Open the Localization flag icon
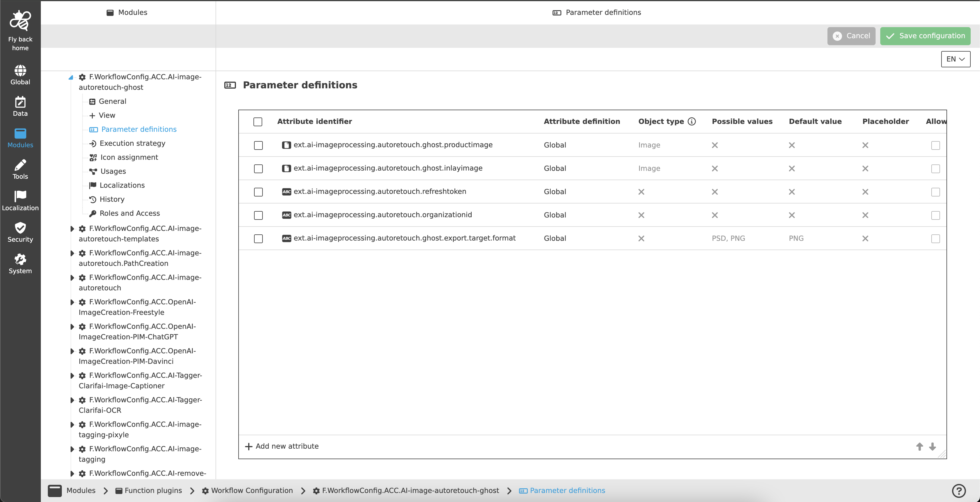 point(20,196)
